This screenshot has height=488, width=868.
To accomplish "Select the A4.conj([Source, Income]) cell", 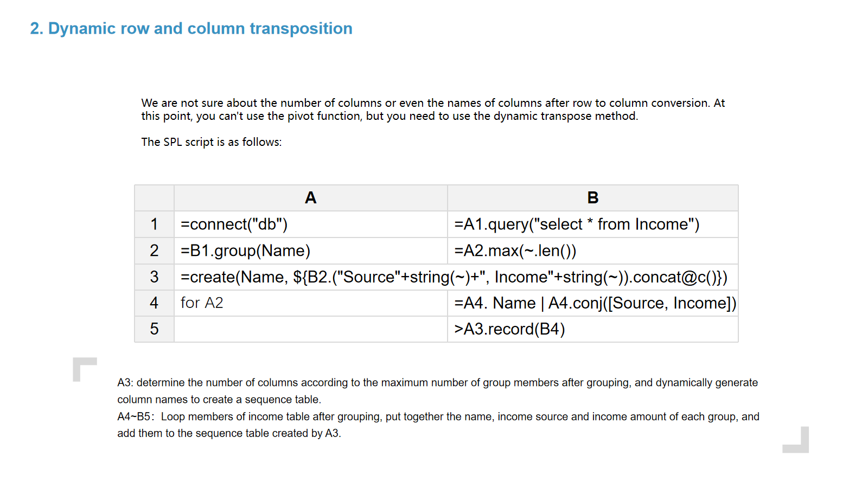I will pyautogui.click(x=592, y=303).
